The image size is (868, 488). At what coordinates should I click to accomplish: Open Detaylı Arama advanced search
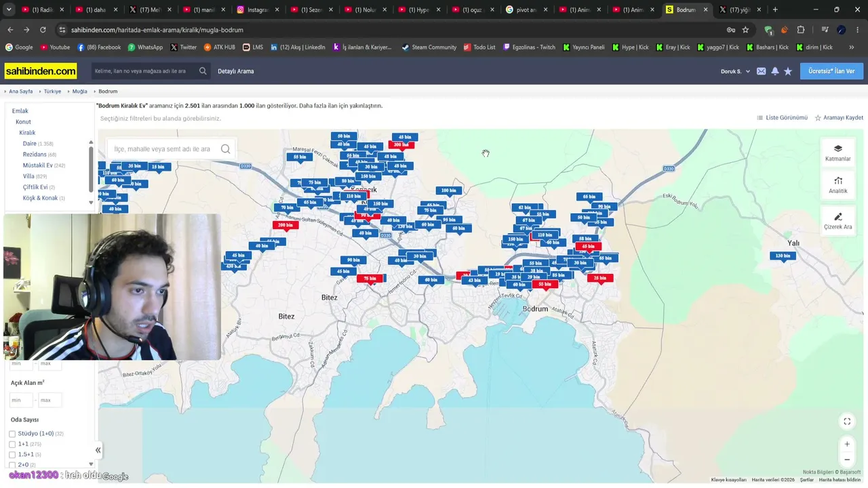click(236, 71)
